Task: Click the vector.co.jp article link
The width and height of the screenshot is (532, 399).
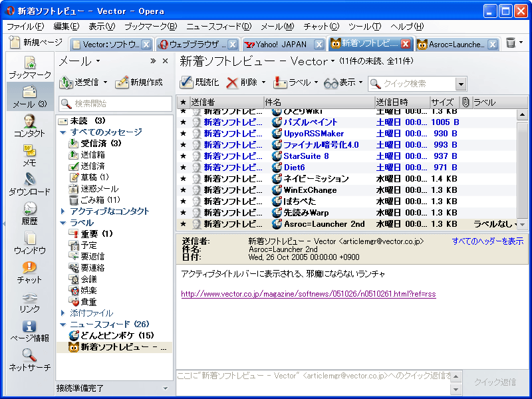Action: (x=309, y=294)
